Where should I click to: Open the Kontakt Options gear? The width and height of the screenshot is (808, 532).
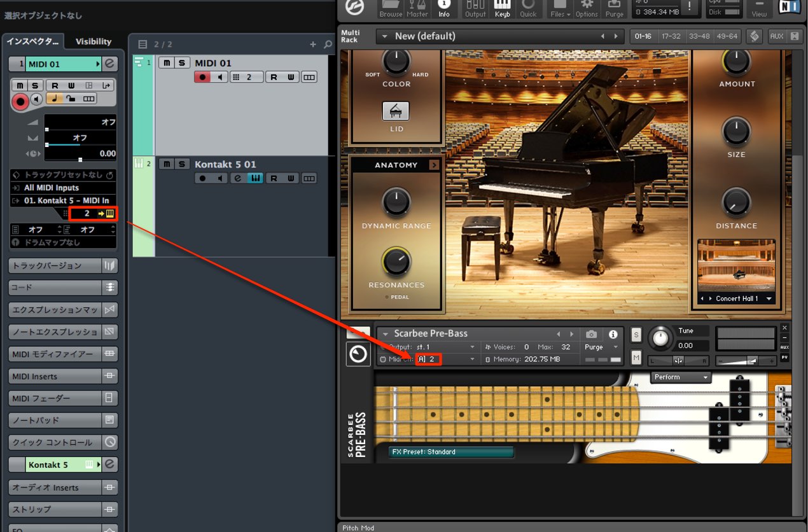tap(587, 9)
